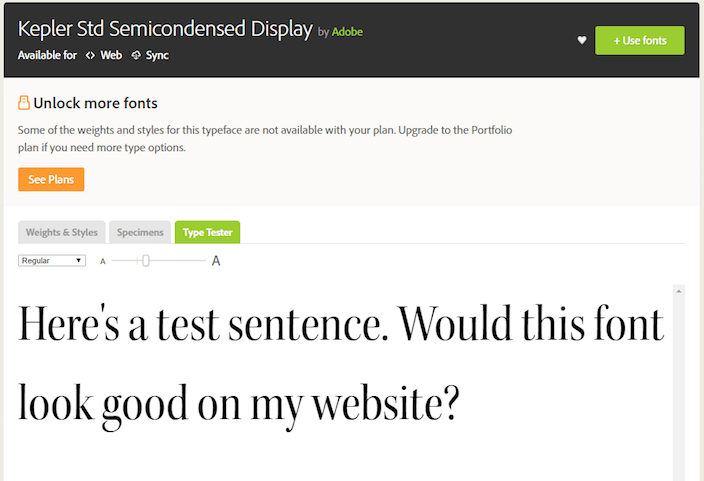Click the font size slider handle
704x481 pixels.
point(146,261)
